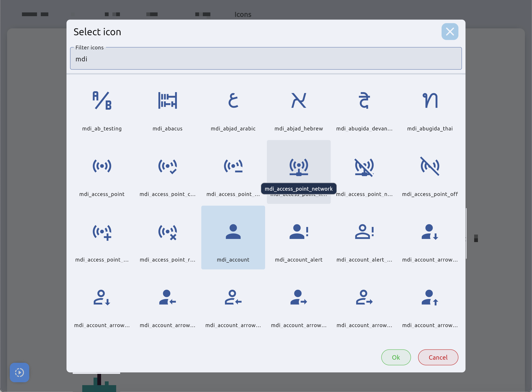
Task: Choose the mdi_abacus icon
Action: pyautogui.click(x=167, y=107)
